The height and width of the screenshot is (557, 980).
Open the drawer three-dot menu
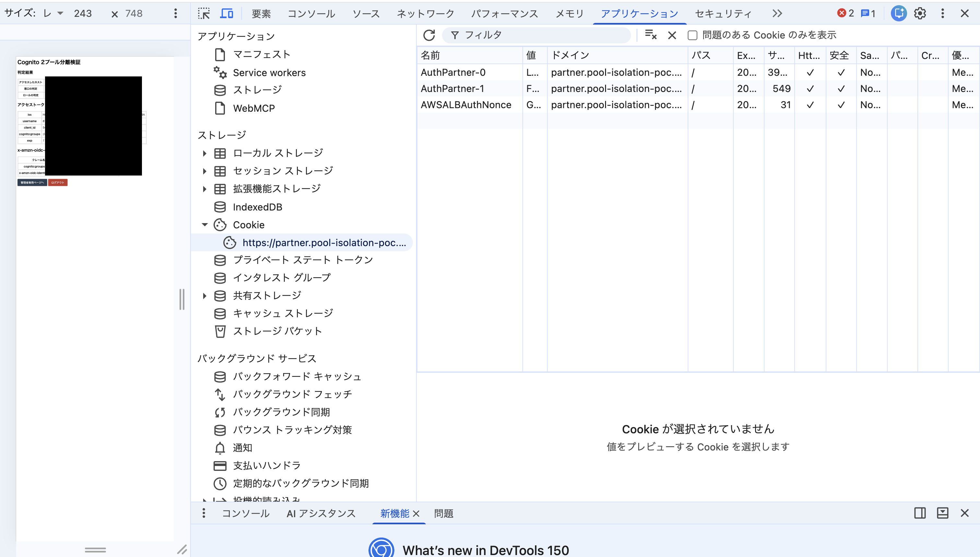[204, 513]
